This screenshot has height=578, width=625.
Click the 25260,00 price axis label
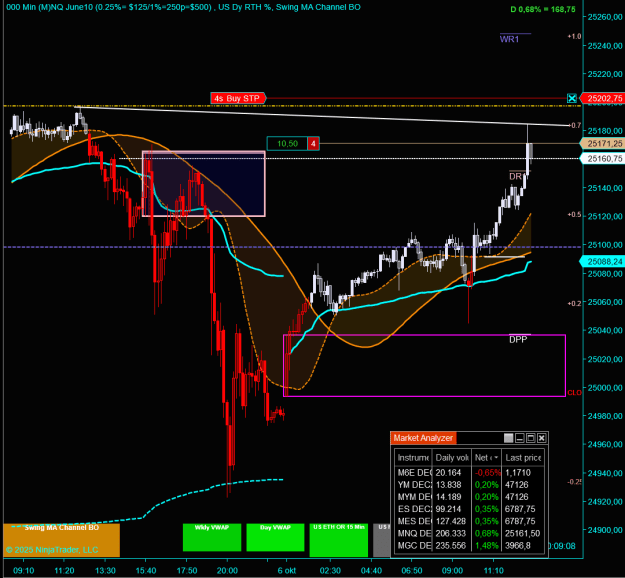tap(605, 17)
